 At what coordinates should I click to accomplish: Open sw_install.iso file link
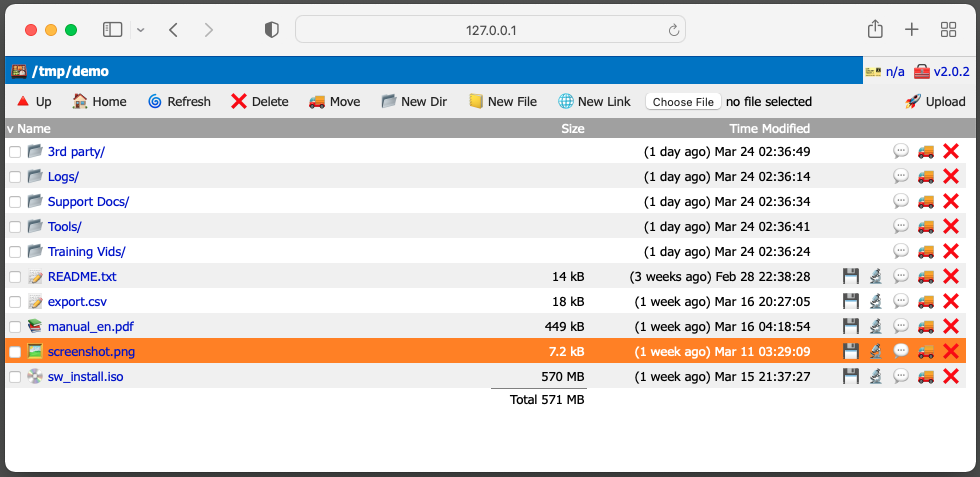click(86, 376)
